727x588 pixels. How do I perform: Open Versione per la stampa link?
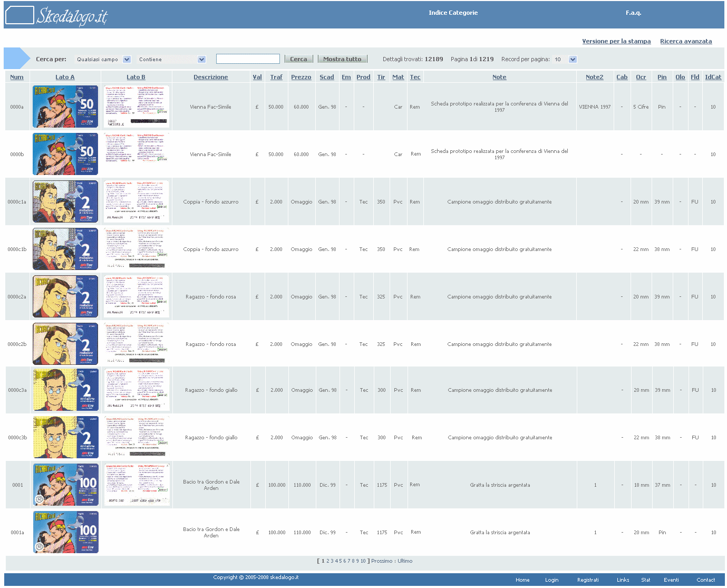(x=616, y=41)
